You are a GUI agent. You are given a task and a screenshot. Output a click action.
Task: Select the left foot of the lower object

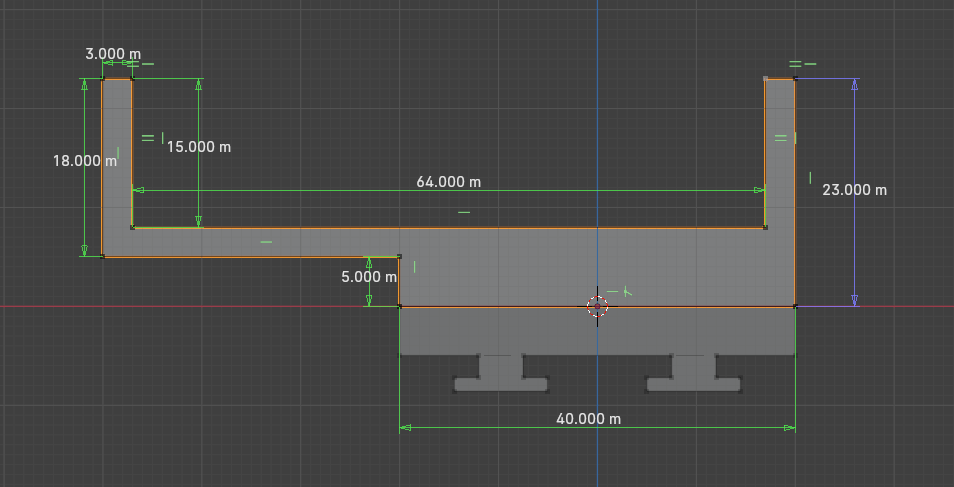501,383
